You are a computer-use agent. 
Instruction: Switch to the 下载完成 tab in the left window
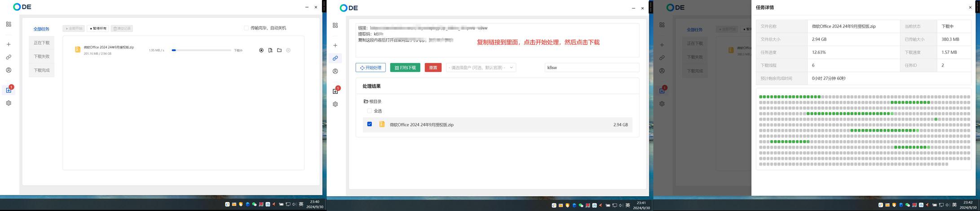41,70
